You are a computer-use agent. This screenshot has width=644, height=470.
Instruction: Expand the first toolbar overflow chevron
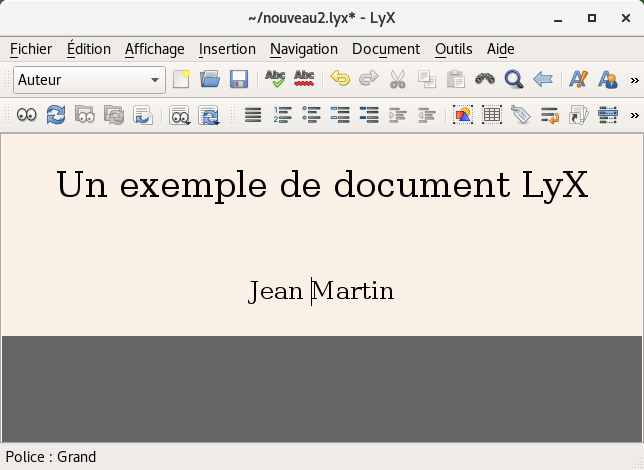[635, 80]
